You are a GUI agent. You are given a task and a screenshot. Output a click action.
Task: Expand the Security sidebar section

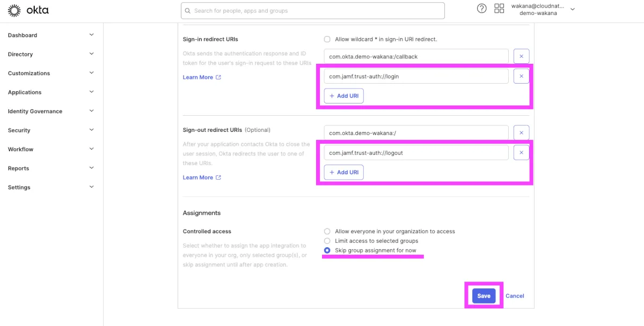click(x=91, y=130)
